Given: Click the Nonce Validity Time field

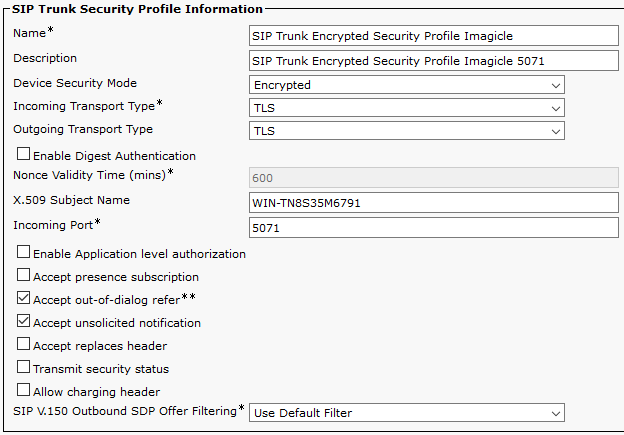Looking at the screenshot, I should pyautogui.click(x=433, y=177).
